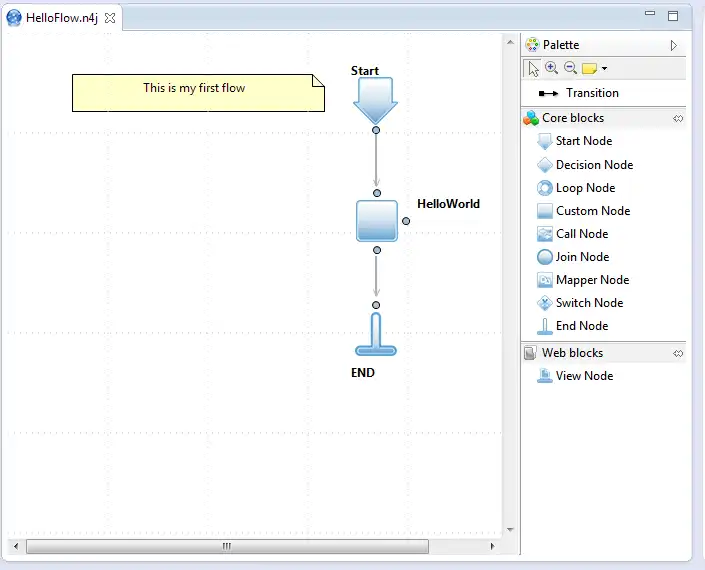Screen dimensions: 705x570
Task: Maximize the editor pane
Action: pyautogui.click(x=673, y=16)
